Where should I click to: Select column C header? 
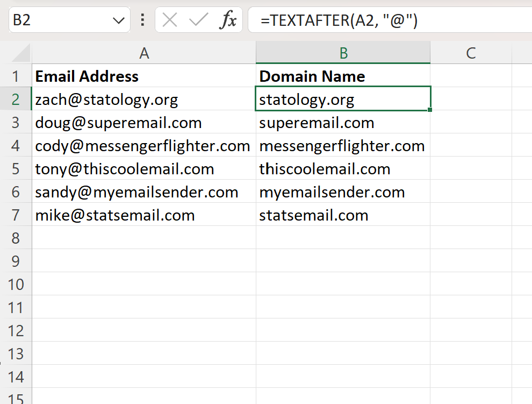point(471,53)
